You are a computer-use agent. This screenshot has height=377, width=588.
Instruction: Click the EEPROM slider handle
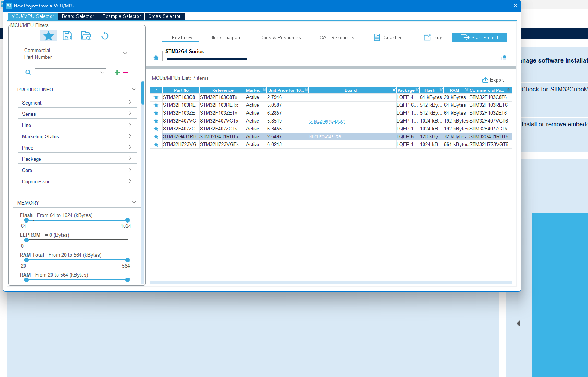27,240
